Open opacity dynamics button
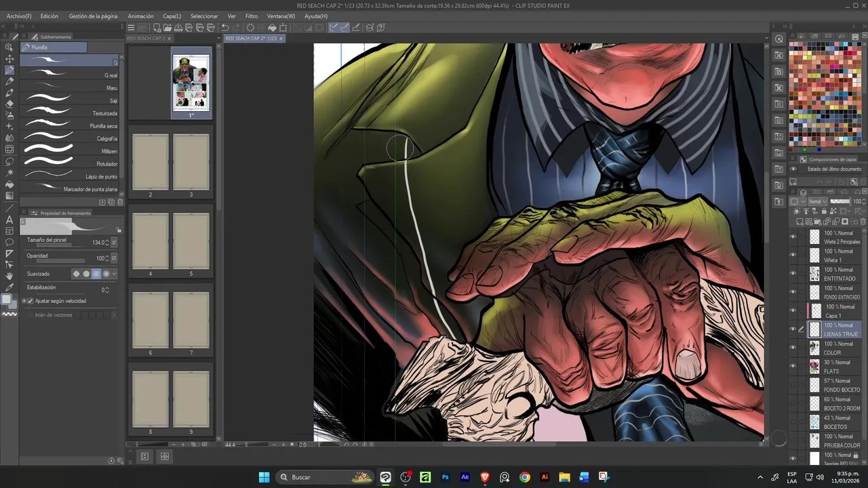The image size is (868, 488). click(114, 258)
